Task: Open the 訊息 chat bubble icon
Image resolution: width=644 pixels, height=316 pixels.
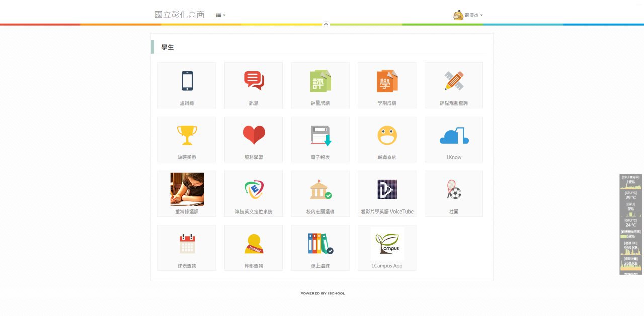Action: (254, 81)
